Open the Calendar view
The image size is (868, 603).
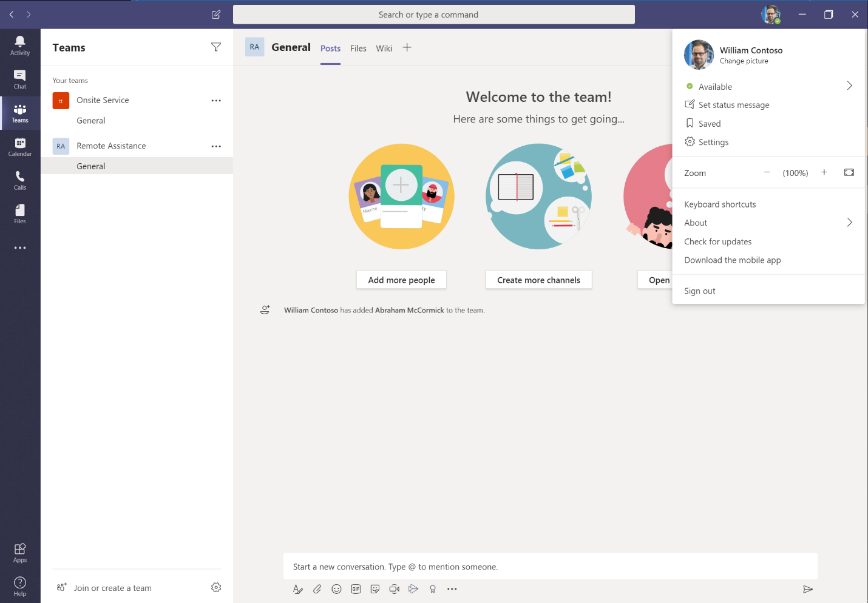(20, 146)
